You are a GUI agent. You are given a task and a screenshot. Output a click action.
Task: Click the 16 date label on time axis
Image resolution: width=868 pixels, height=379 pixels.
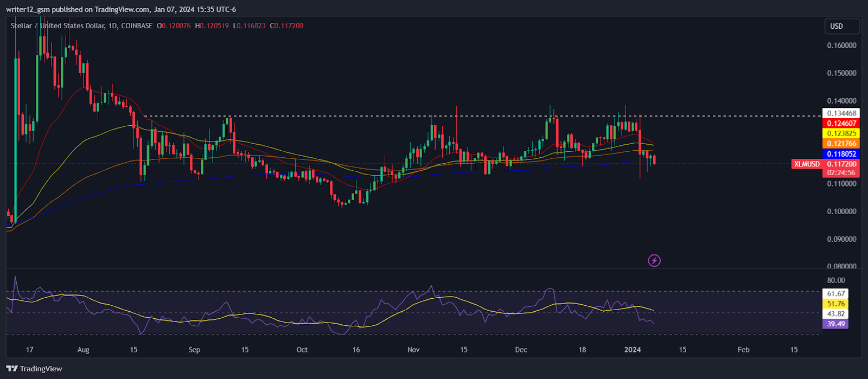356,350
